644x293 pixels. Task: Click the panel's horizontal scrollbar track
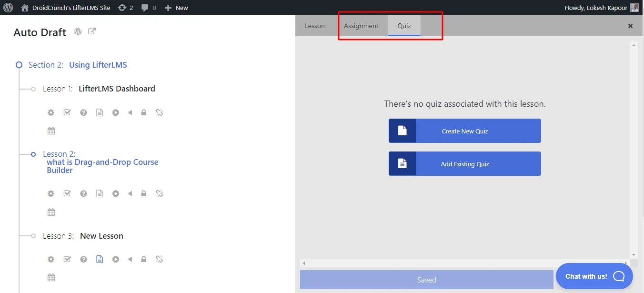tap(465, 263)
